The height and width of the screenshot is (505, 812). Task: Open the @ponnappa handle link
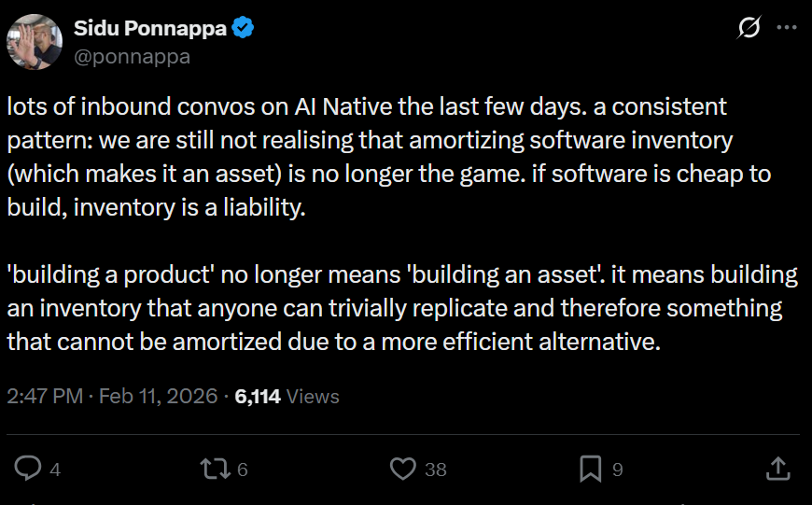pyautogui.click(x=132, y=57)
